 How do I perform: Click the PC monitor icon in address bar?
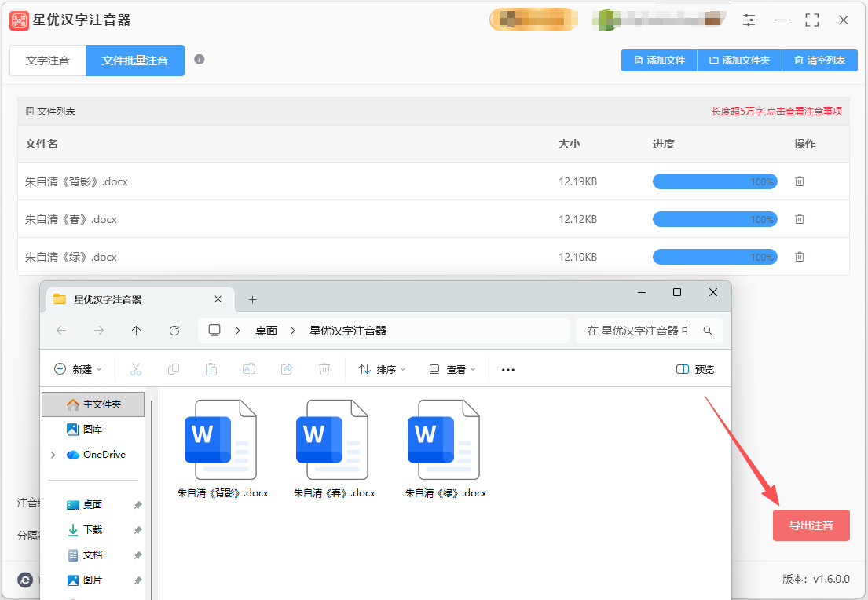(x=214, y=331)
